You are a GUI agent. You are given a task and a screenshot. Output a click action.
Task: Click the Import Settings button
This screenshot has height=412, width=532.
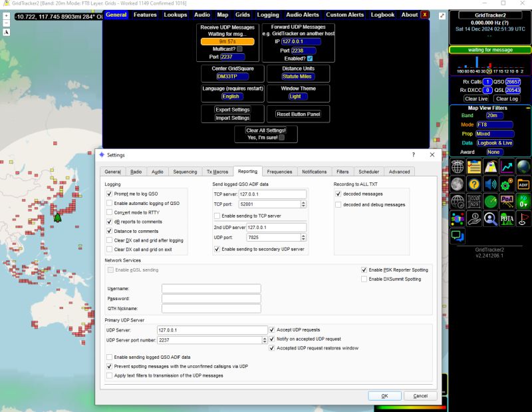click(x=232, y=118)
